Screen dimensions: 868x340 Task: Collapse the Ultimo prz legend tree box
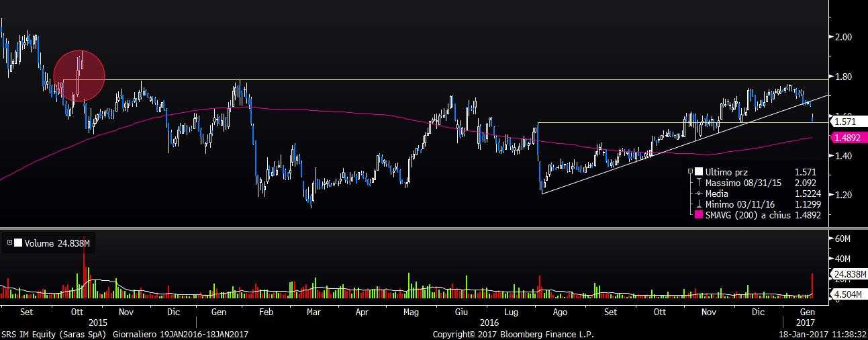pos(691,172)
